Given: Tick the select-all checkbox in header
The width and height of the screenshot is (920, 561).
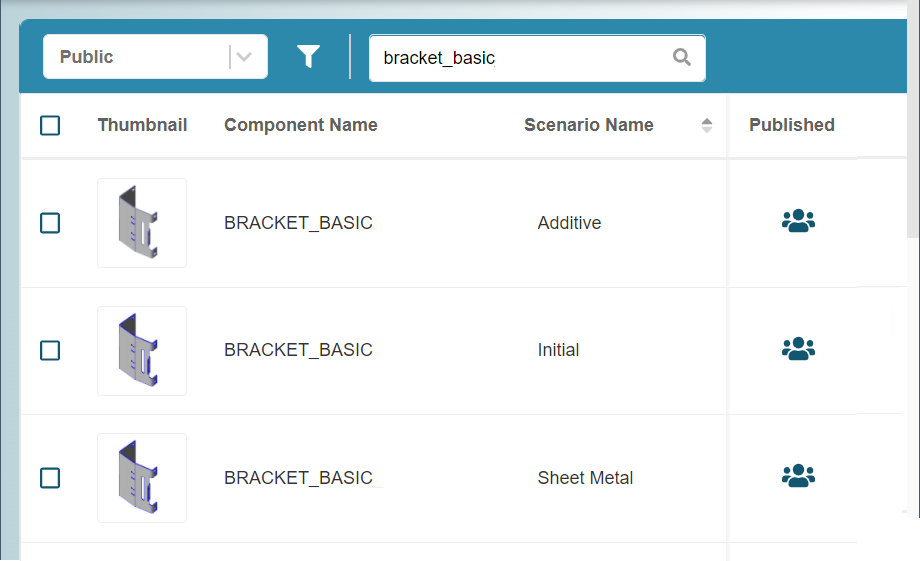Looking at the screenshot, I should point(50,125).
